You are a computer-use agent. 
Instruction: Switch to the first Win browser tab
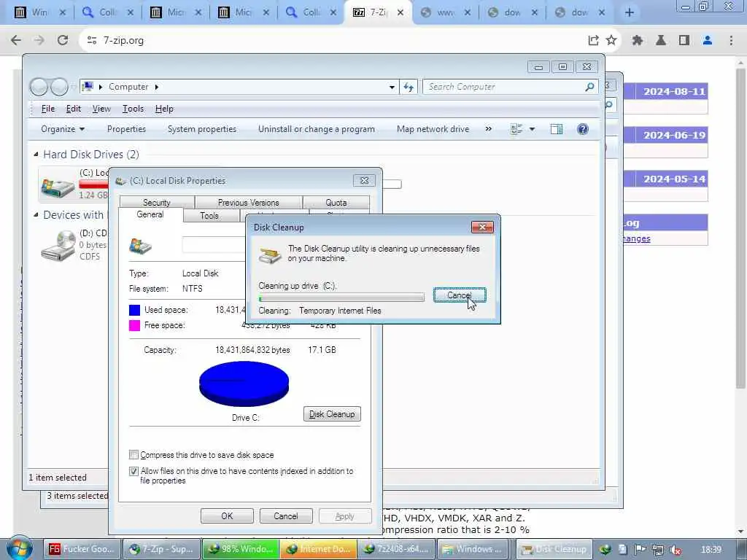[x=39, y=12]
